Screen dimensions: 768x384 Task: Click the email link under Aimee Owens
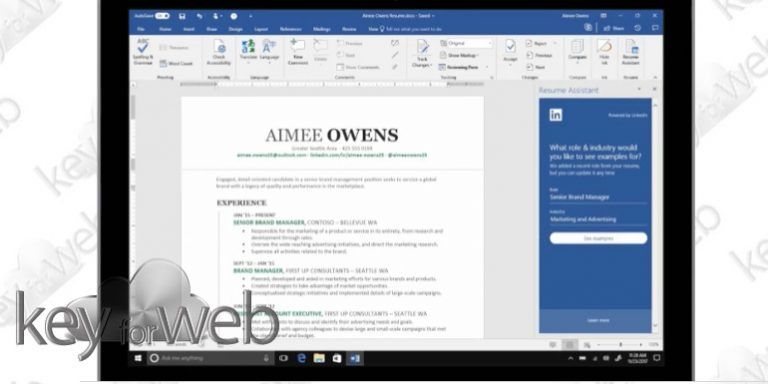tap(272, 155)
